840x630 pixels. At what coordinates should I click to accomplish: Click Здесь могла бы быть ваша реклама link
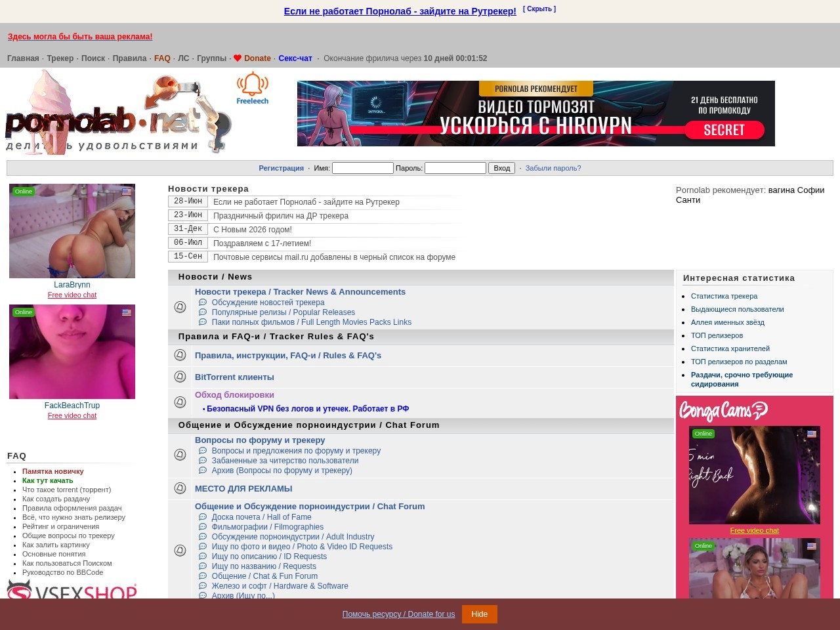[80, 37]
